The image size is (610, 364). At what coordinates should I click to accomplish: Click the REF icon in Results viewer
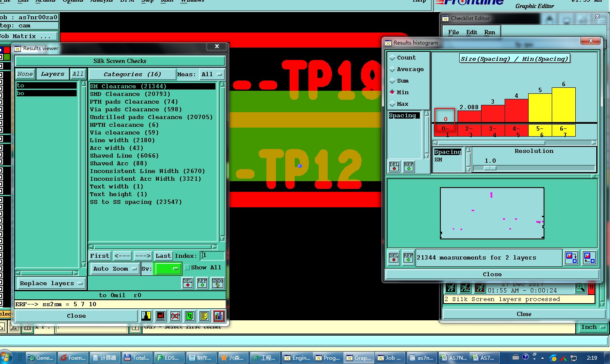202,283
